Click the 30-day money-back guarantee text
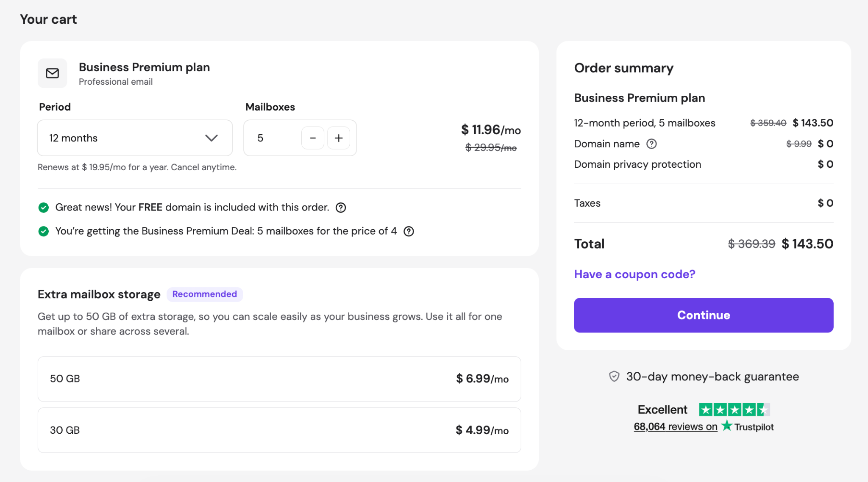The height and width of the screenshot is (482, 868). coord(712,377)
